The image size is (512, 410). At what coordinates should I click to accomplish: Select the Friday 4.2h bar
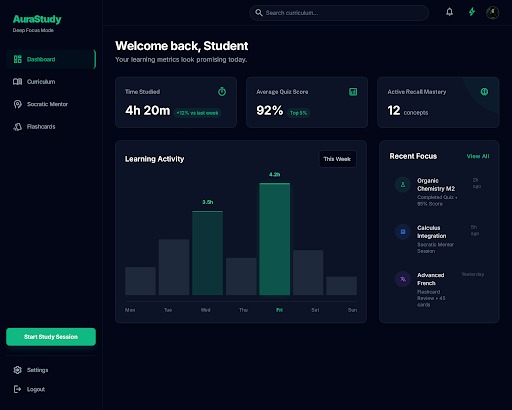point(275,239)
